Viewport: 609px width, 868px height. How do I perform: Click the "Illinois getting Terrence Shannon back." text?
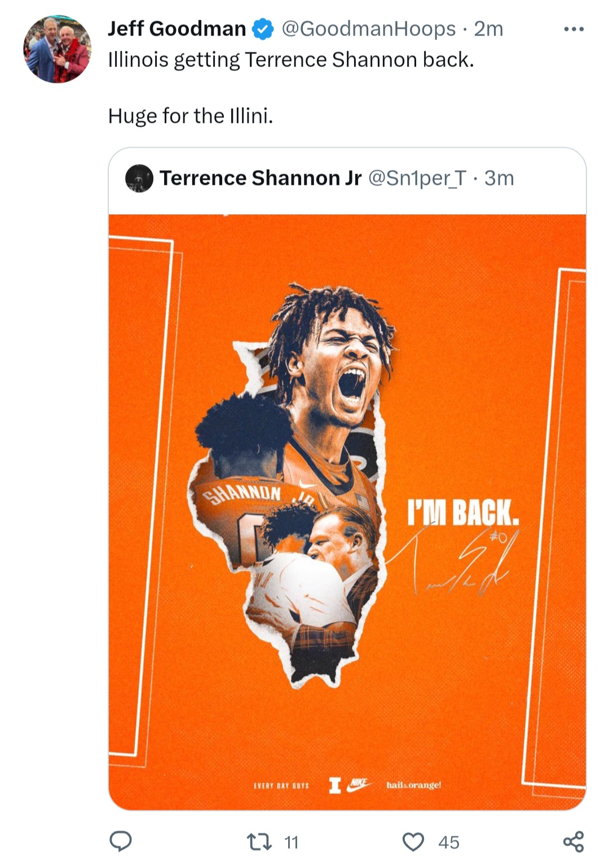click(291, 60)
